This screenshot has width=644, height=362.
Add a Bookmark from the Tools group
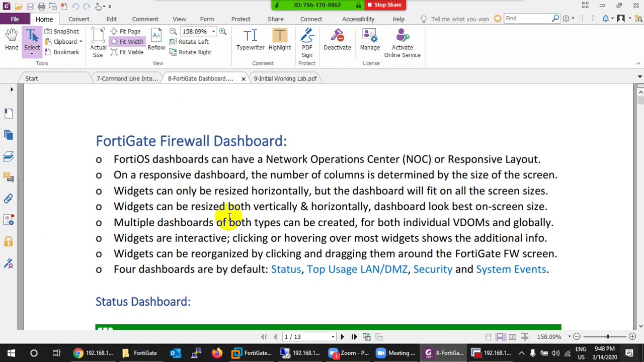click(x=61, y=52)
